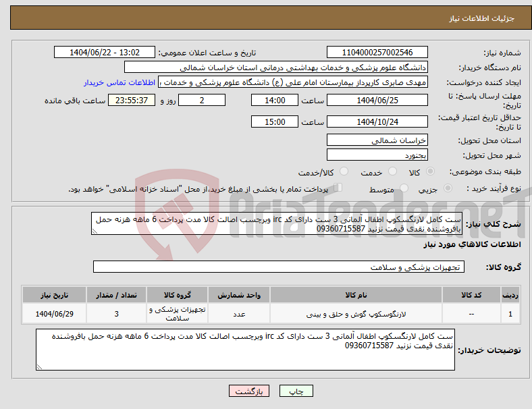Click the row number cell 1
The width and height of the screenshot is (532, 409).
point(510,314)
